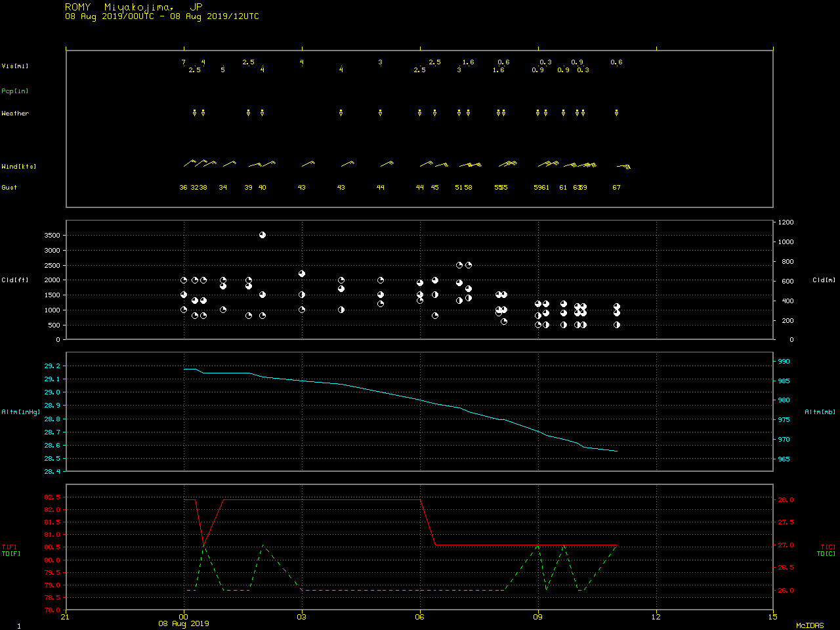Click the visibility value 7 at 00 UTC
The image size is (840, 630).
(x=184, y=62)
